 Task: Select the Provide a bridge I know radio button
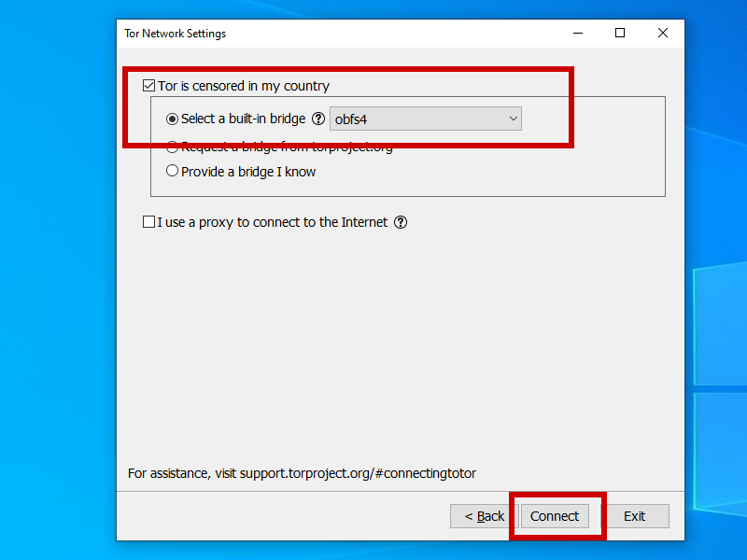[172, 172]
